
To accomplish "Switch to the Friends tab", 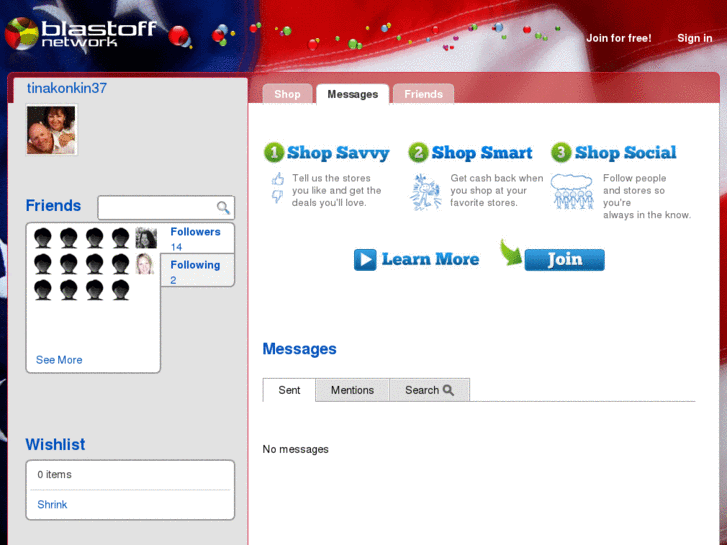I will point(423,94).
